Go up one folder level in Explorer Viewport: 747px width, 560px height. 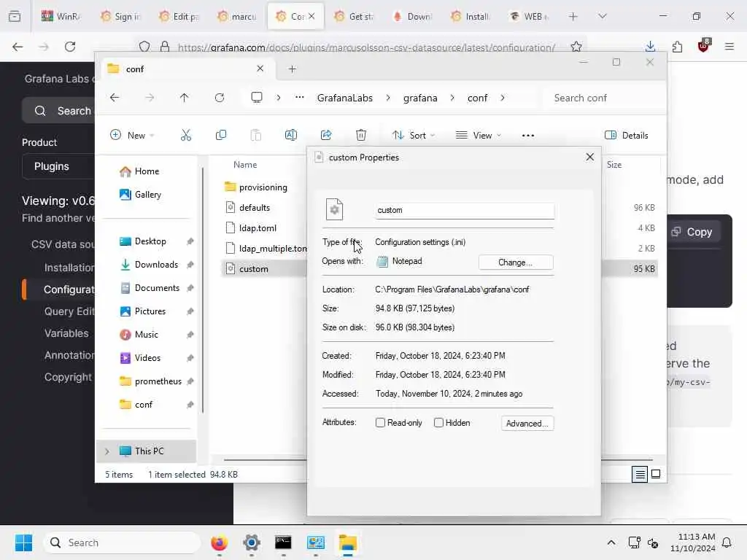(x=185, y=98)
